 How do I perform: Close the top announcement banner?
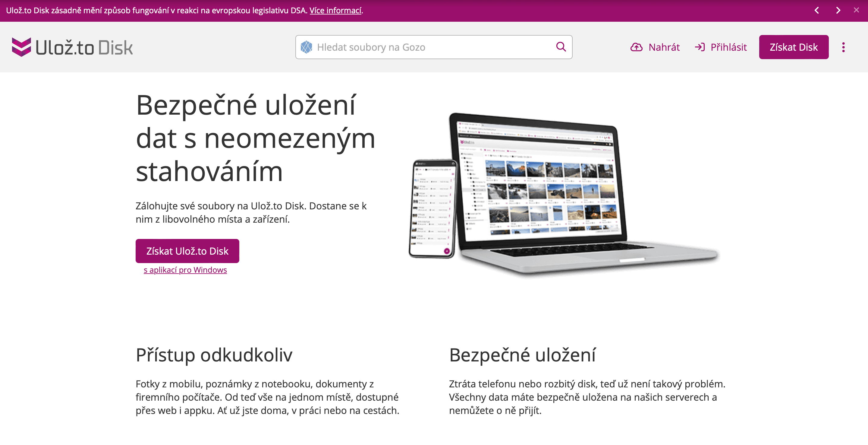857,10
